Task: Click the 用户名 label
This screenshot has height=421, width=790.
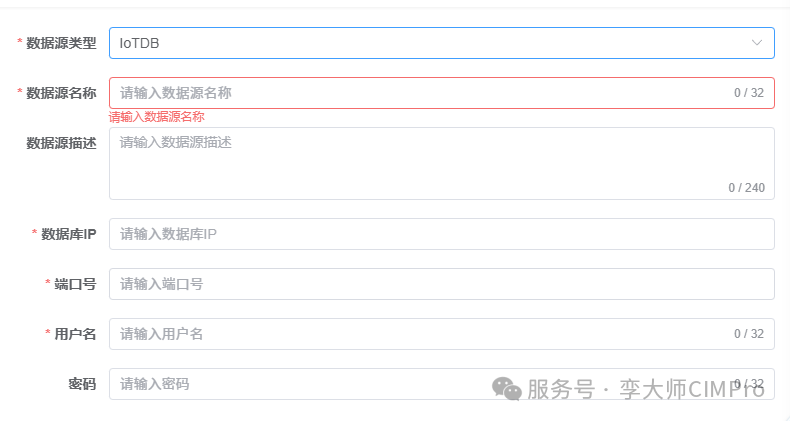Action: [x=75, y=334]
